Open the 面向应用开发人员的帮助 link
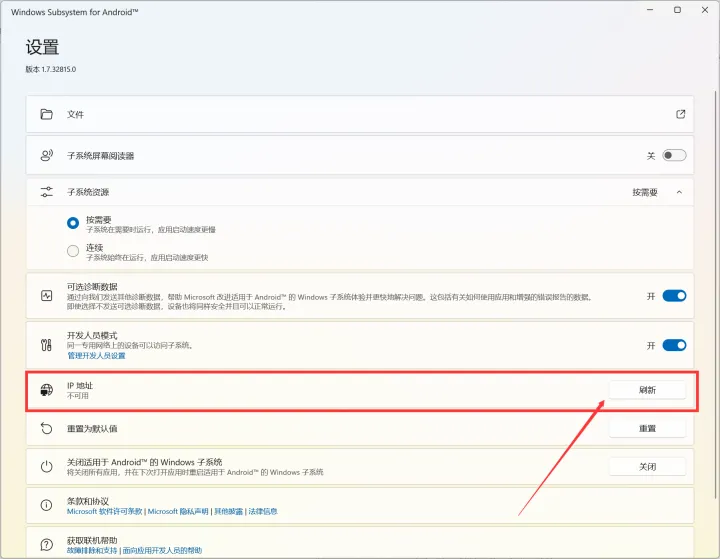Viewport: 720px width, 559px height. pyautogui.click(x=162, y=550)
